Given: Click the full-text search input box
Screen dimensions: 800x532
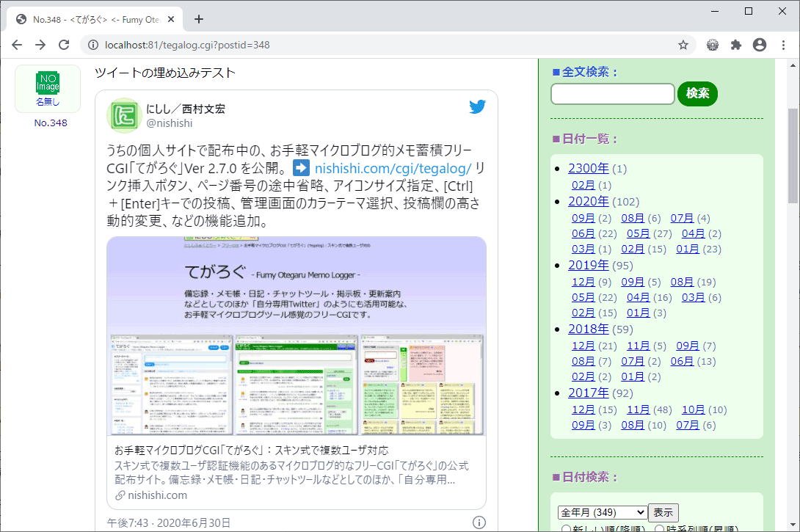Looking at the screenshot, I should coord(613,94).
